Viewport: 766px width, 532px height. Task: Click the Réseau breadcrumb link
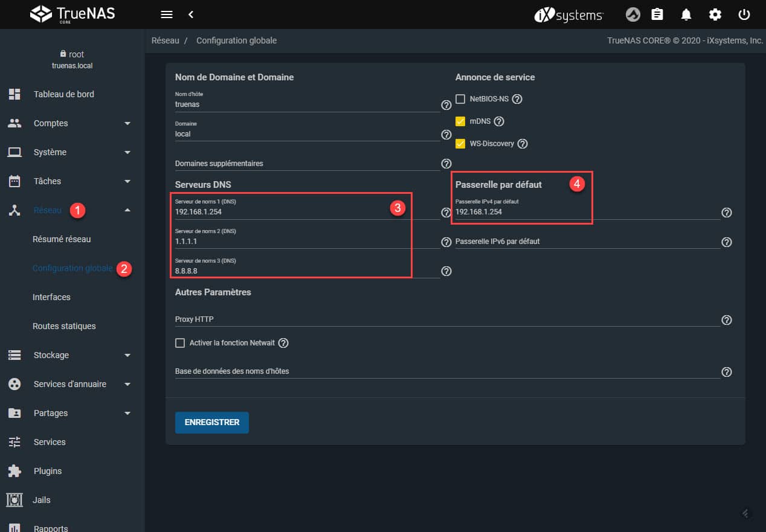[165, 40]
